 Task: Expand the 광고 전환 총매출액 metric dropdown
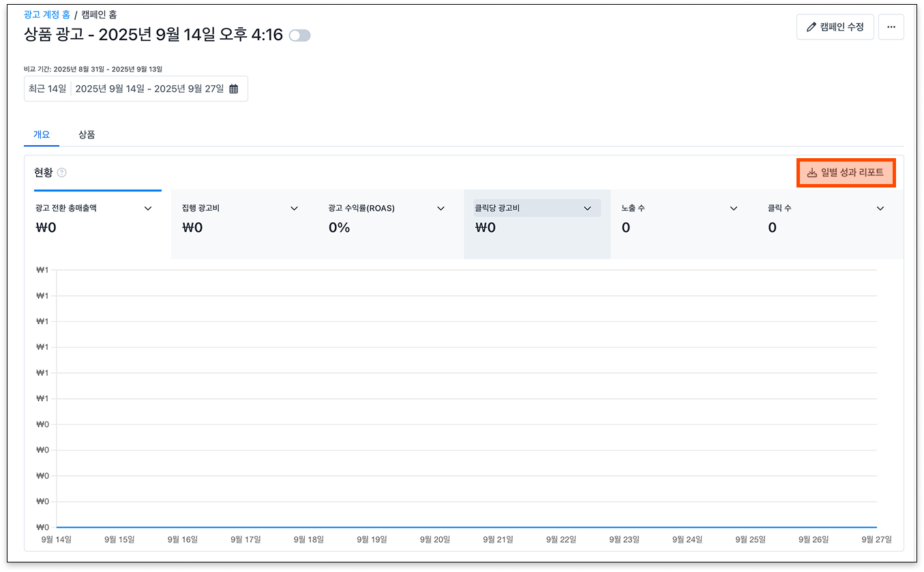148,209
